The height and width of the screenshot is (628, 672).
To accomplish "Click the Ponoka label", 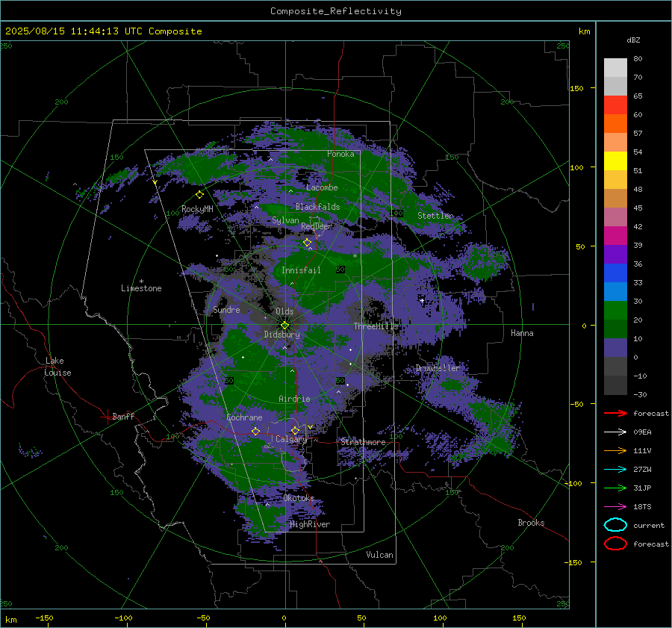I will click(340, 154).
